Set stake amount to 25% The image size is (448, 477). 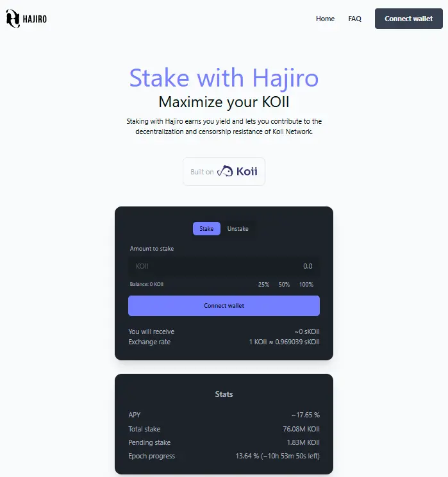tap(263, 285)
